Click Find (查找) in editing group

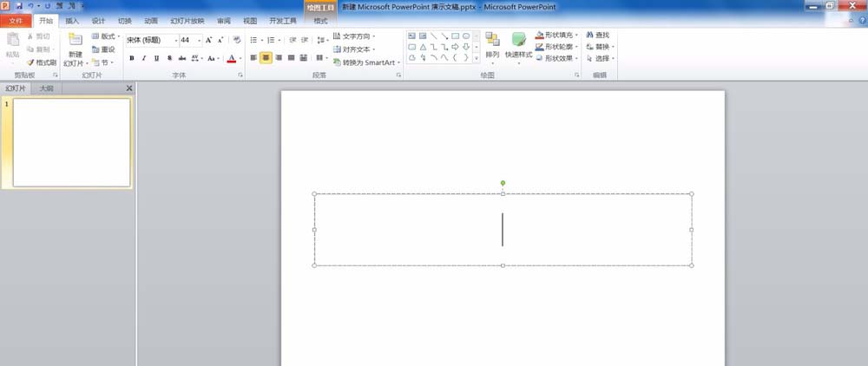(x=597, y=35)
